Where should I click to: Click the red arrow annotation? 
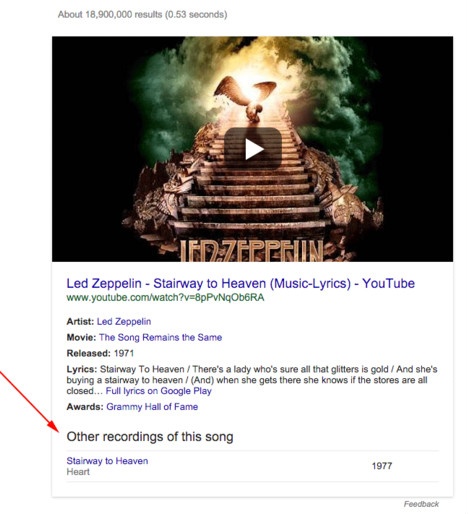(29, 402)
